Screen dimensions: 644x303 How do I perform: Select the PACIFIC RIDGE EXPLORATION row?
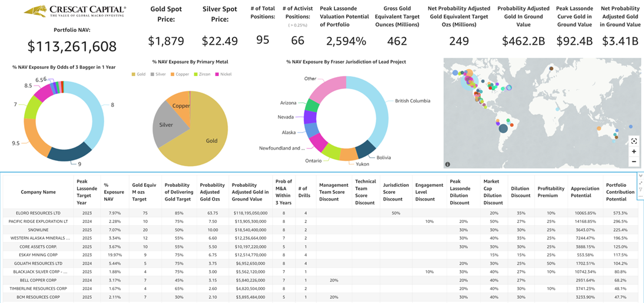[x=320, y=222]
